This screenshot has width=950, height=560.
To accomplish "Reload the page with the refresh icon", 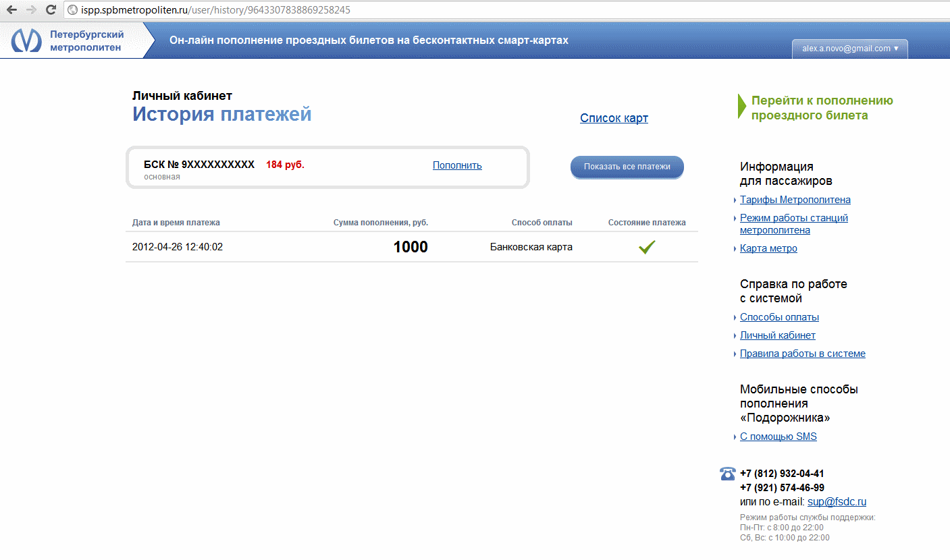I will pyautogui.click(x=51, y=10).
